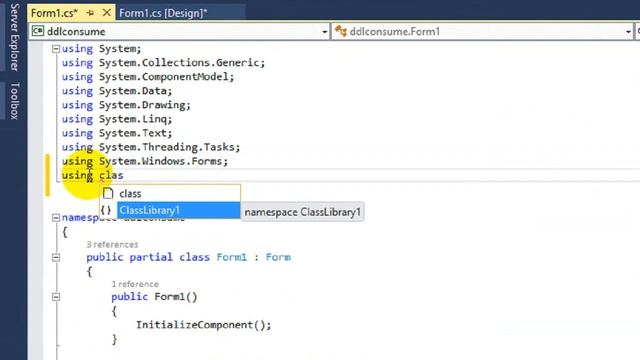Click the namespace braces icon beside ClassLibrary1
The image size is (640, 360).
106,210
